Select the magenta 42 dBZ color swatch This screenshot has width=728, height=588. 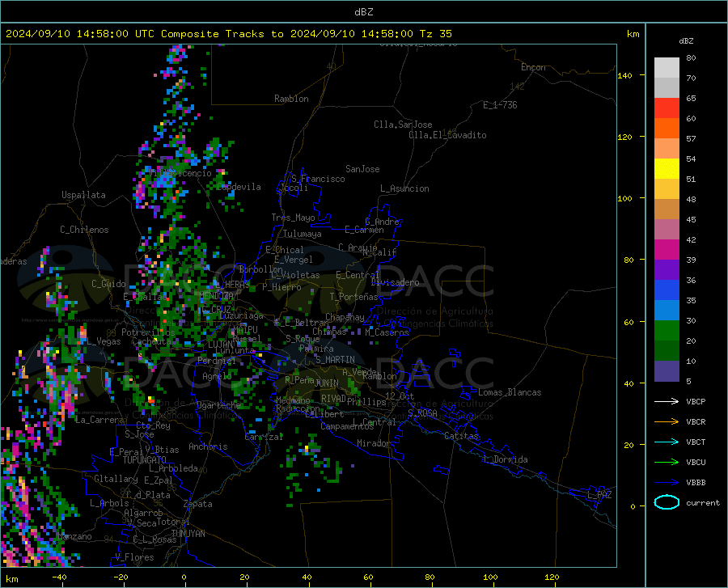point(667,249)
